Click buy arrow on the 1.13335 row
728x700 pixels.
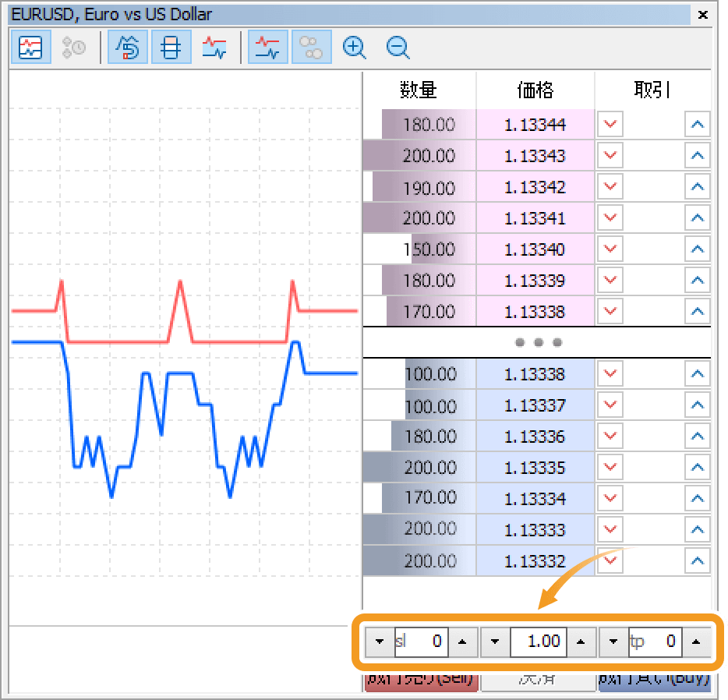pyautogui.click(x=698, y=467)
